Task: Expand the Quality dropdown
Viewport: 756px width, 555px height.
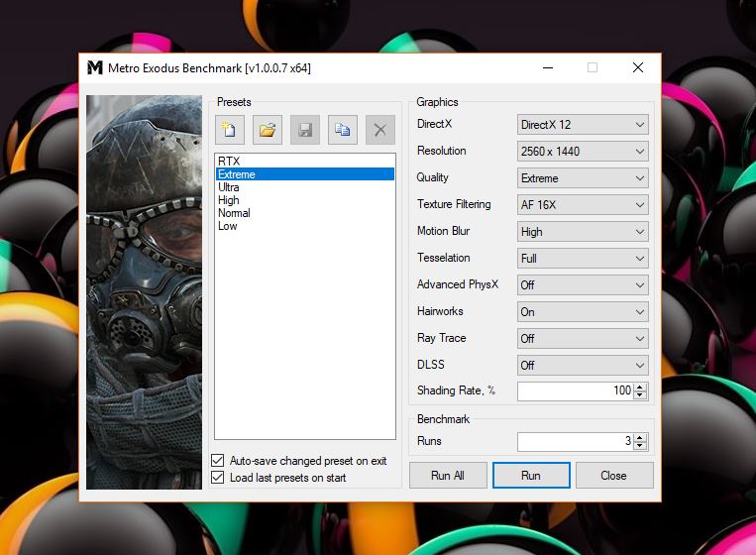Action: click(583, 178)
